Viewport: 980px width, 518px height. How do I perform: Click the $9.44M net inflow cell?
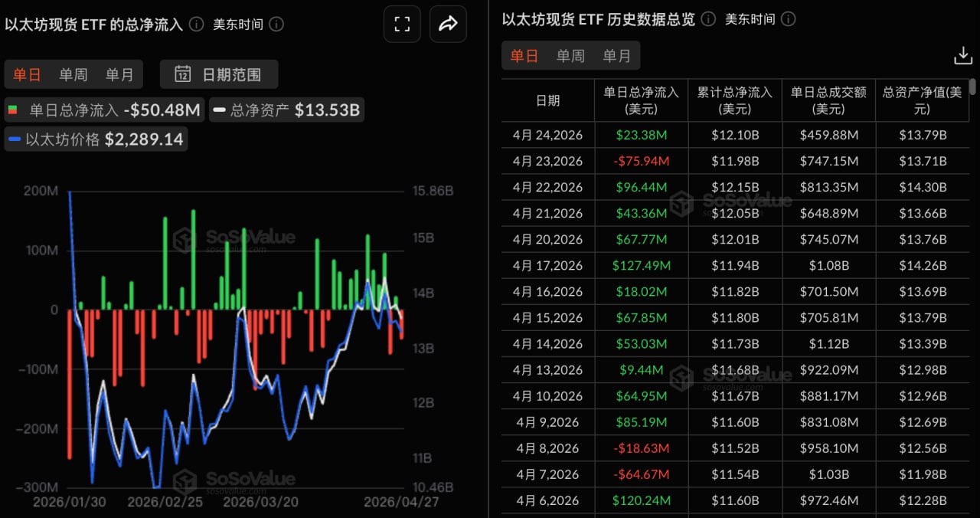(641, 369)
